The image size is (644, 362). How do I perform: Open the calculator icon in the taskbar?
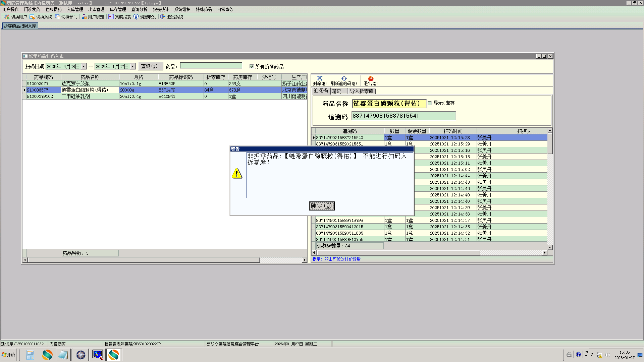pos(30,355)
